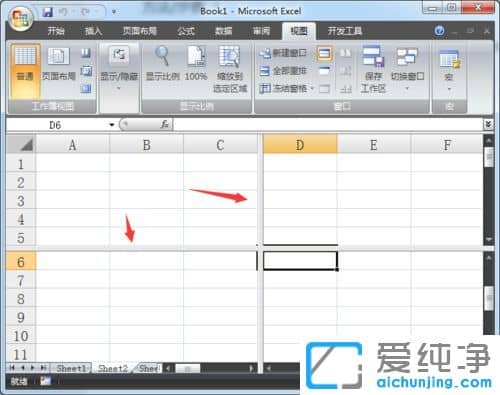Select column B header
The image size is (500, 395).
[x=146, y=145]
